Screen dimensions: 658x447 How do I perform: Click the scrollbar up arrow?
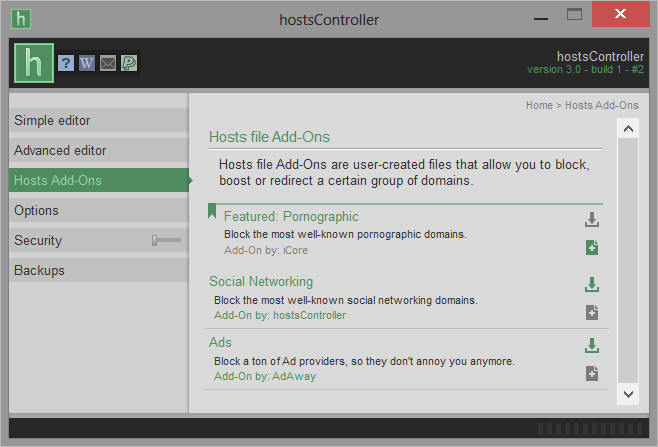point(628,129)
